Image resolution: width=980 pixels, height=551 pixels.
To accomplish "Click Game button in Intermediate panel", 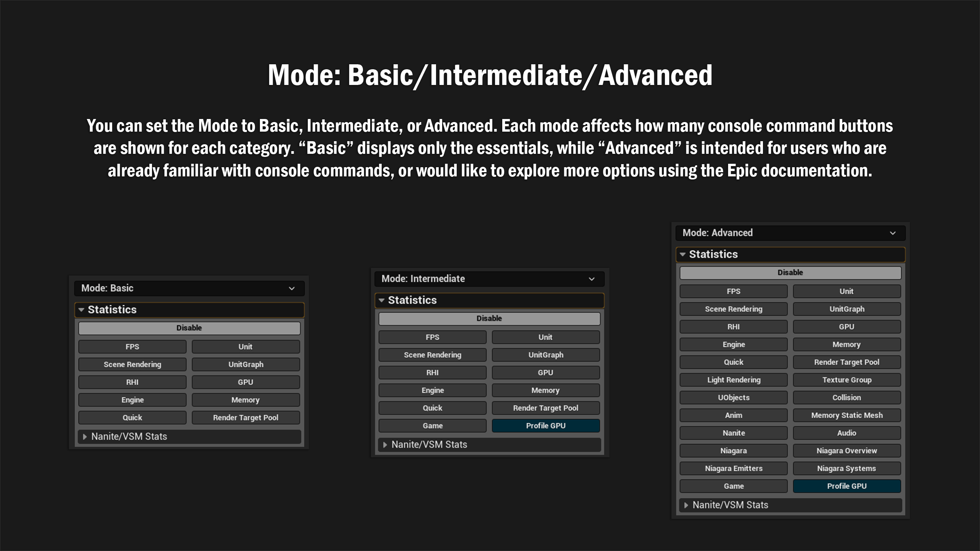I will (433, 426).
